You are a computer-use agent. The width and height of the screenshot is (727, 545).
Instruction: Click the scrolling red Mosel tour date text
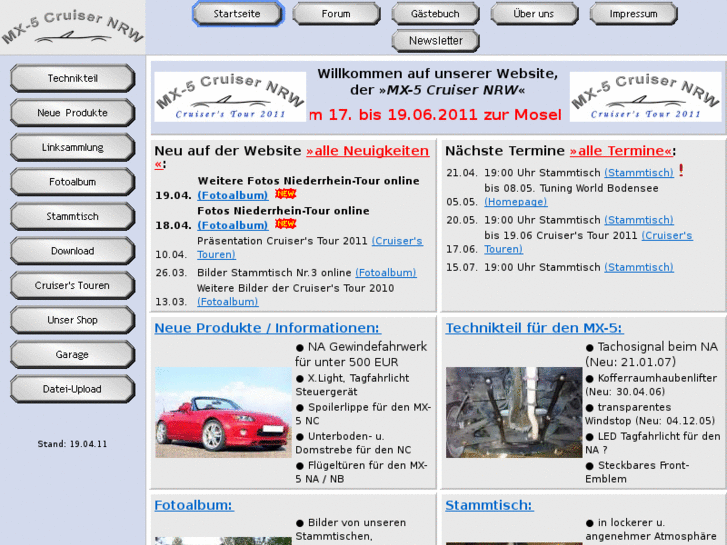(435, 115)
